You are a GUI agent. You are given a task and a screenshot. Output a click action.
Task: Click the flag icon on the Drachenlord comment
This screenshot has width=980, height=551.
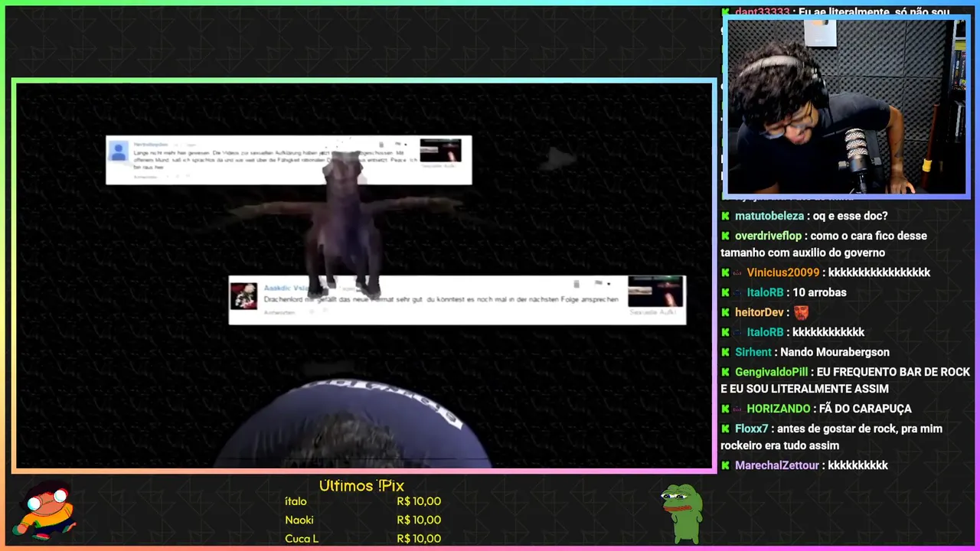click(599, 284)
